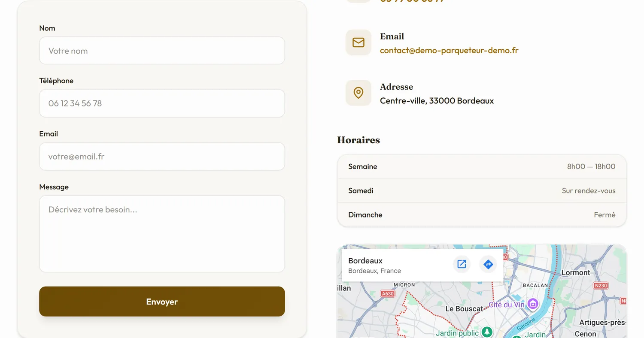
Task: Click BACALAN district label on map
Action: tap(535, 285)
